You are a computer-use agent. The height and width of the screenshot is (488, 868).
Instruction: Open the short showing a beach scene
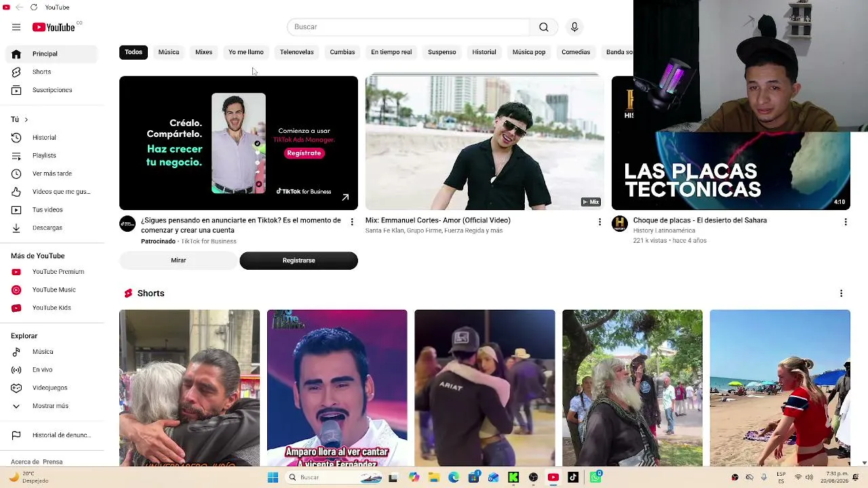point(780,388)
